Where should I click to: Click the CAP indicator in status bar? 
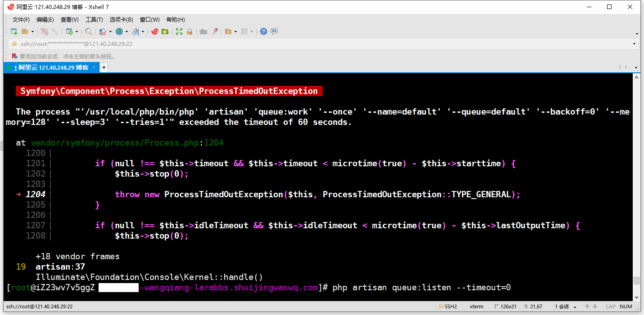[611, 306]
